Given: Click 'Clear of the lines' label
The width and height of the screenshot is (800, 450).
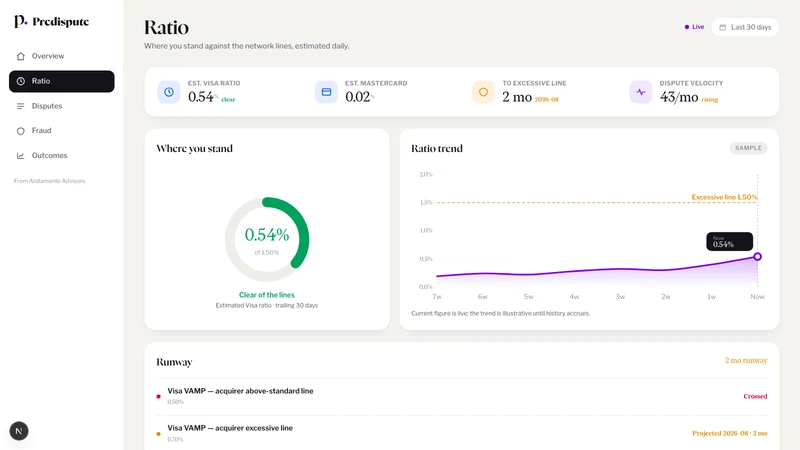Looking at the screenshot, I should point(267,295).
